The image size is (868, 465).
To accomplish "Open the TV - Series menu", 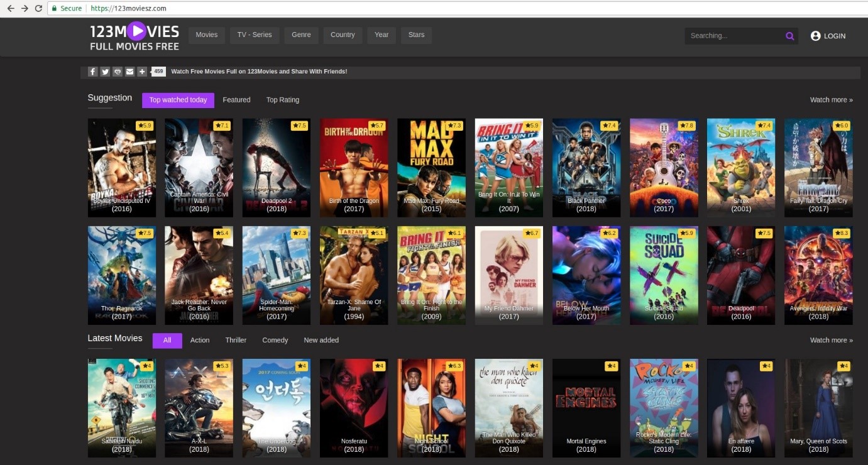I will tap(255, 35).
